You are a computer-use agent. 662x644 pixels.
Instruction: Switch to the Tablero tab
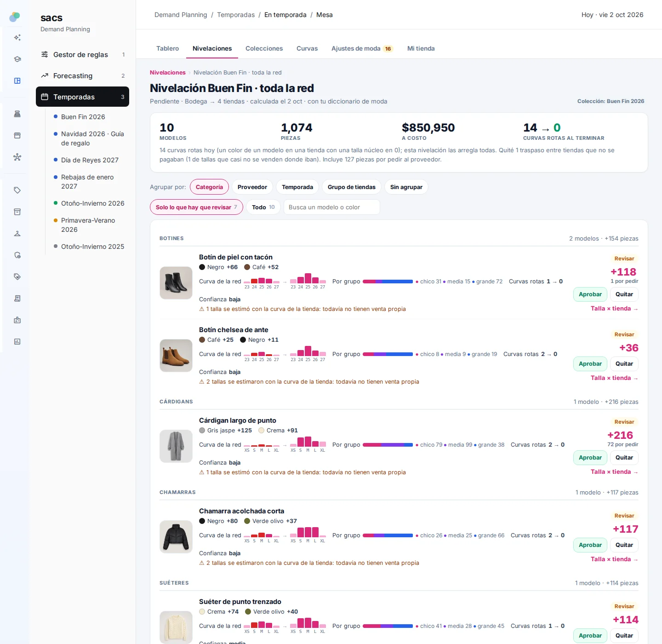point(167,48)
